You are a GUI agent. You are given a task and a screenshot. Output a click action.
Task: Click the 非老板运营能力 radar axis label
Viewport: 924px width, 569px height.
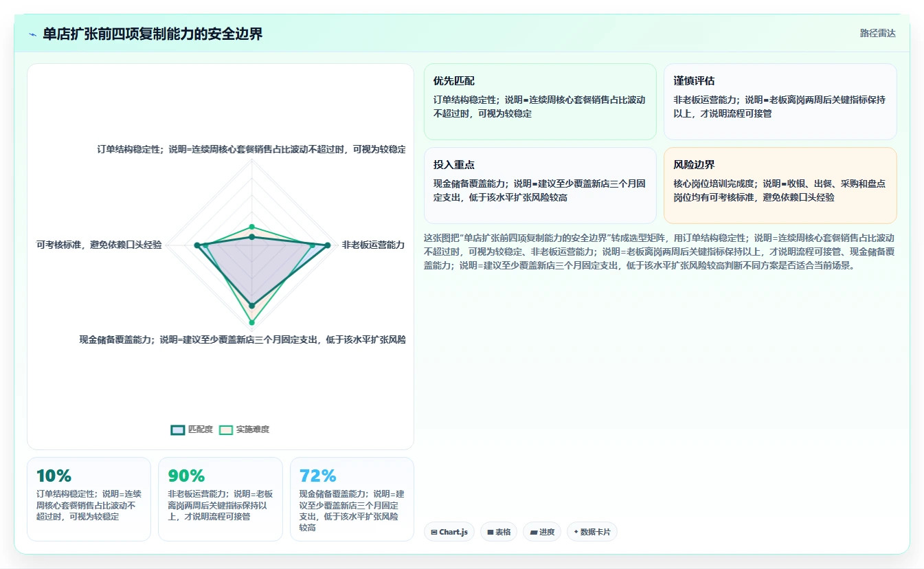tap(373, 245)
